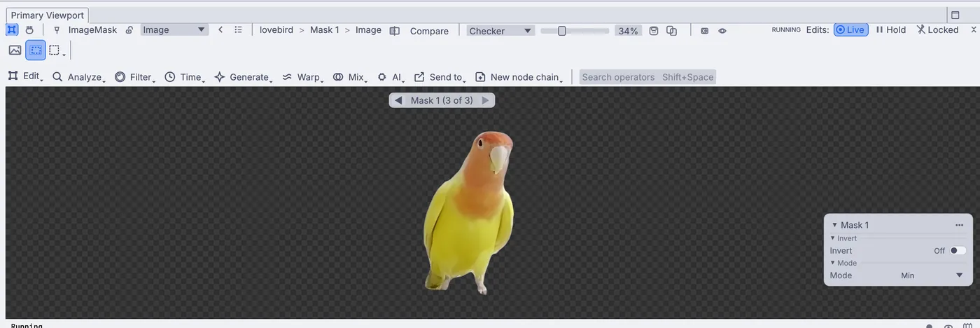Open the dashed square selection tool with arrow
This screenshot has width=980, height=328.
[x=57, y=50]
